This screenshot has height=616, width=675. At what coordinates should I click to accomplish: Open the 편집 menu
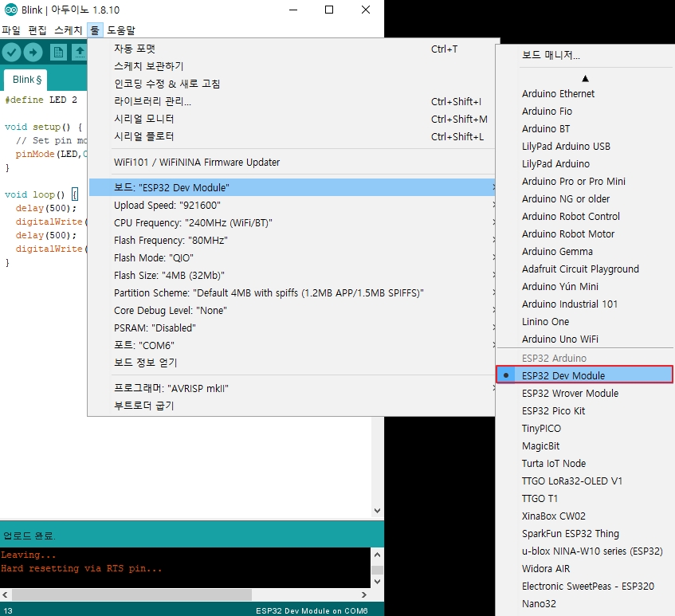point(37,30)
